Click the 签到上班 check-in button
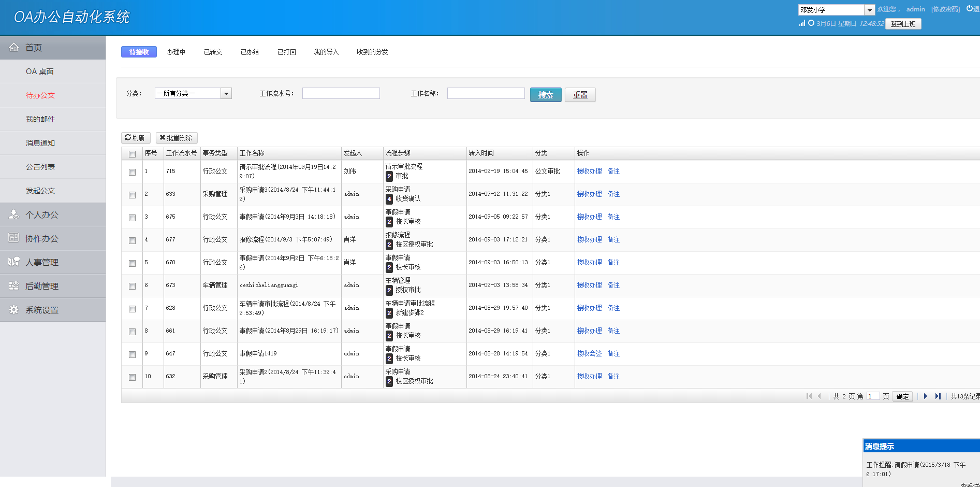This screenshot has height=487, width=980. click(903, 24)
